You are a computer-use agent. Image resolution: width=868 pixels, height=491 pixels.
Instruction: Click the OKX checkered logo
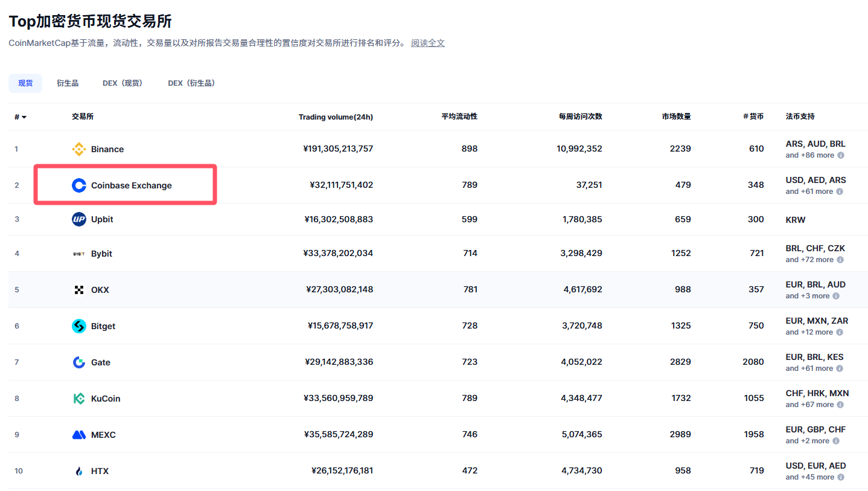pyautogui.click(x=79, y=289)
